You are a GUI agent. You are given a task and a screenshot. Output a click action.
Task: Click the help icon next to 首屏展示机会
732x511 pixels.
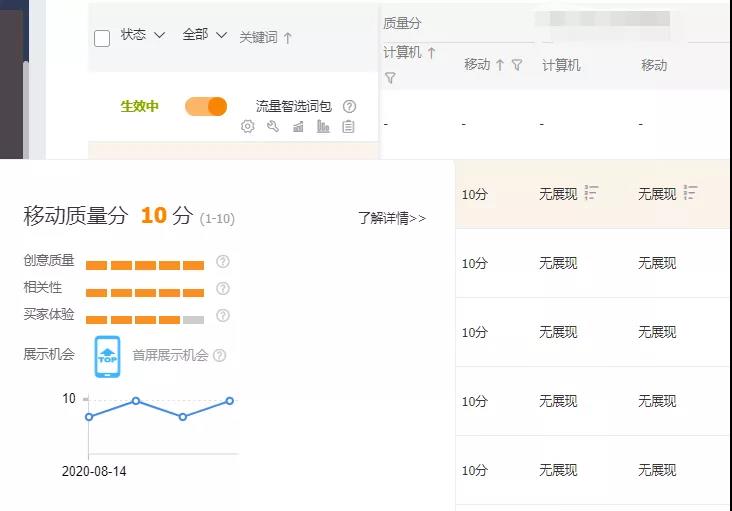click(220, 355)
